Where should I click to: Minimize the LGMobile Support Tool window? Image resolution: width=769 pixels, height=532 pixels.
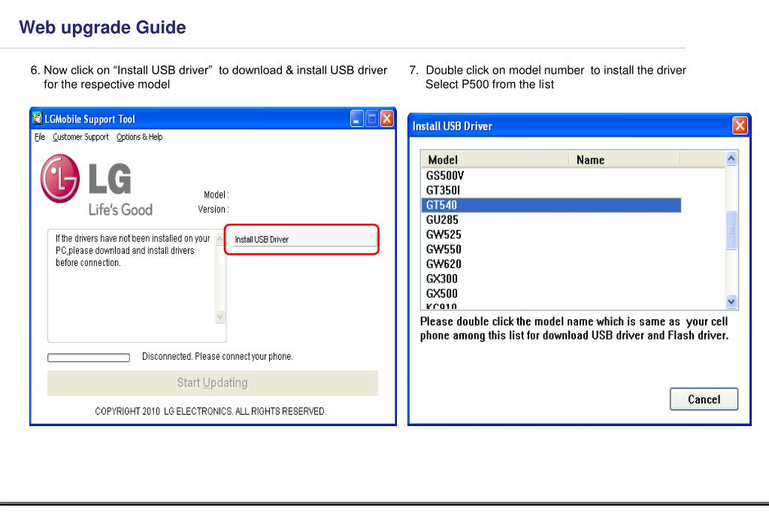pyautogui.click(x=357, y=119)
